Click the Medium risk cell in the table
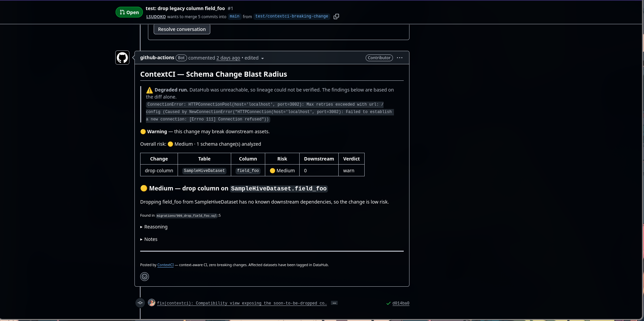This screenshot has height=321, width=644. click(x=282, y=171)
